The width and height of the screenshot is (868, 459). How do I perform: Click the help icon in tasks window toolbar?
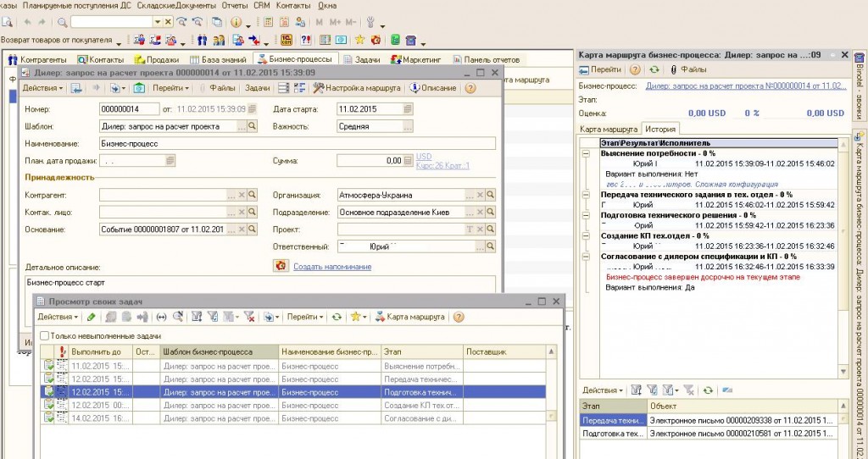[x=459, y=317]
